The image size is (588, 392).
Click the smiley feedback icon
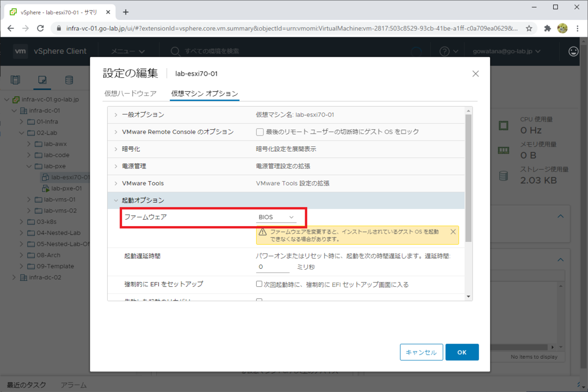(573, 51)
